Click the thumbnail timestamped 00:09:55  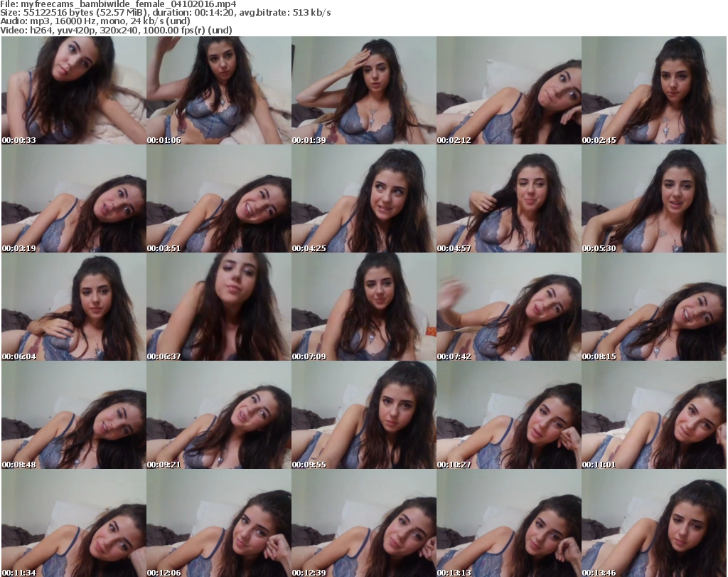[x=363, y=416]
